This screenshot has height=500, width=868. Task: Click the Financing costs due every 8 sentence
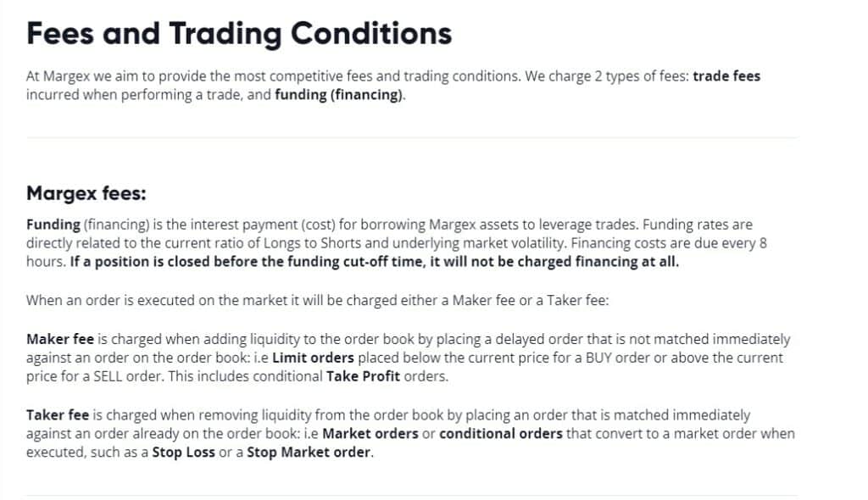669,243
